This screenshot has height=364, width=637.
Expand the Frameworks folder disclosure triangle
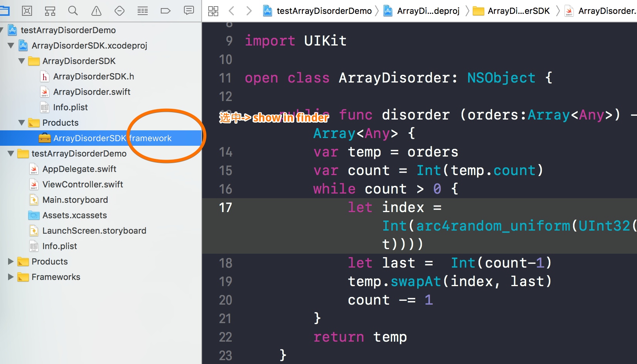pos(11,277)
